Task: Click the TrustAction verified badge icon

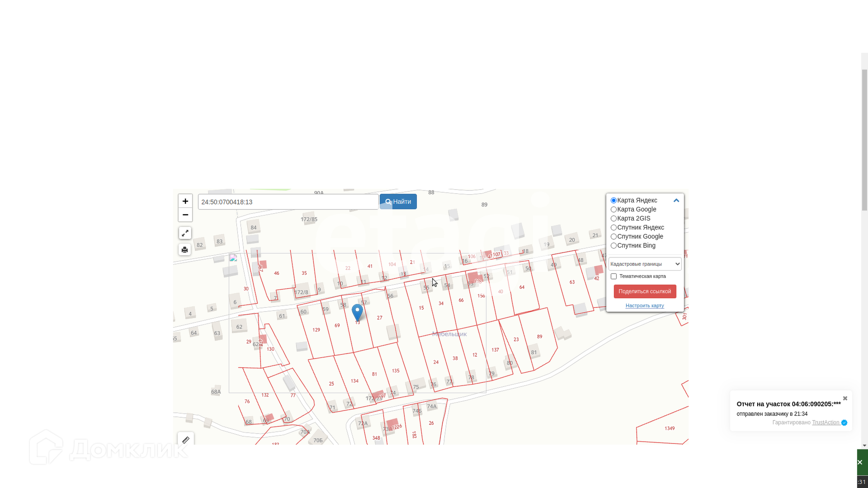Action: (x=844, y=423)
